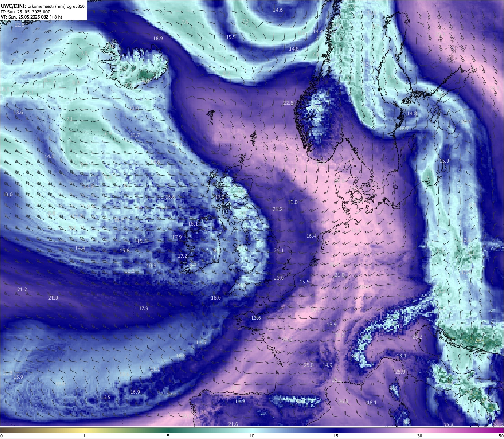Click the "25.9" value over the Ligurian Sea
The width and height of the screenshot is (504, 439).
[400, 372]
